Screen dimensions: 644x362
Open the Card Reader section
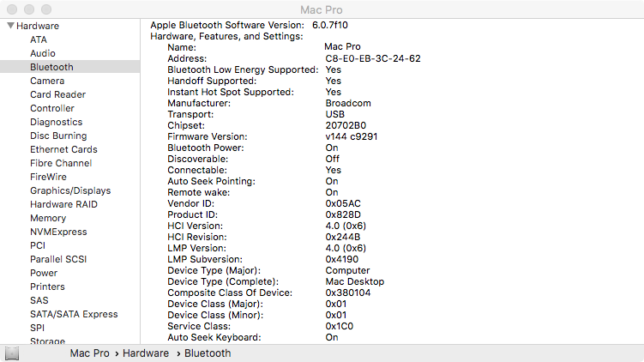58,94
